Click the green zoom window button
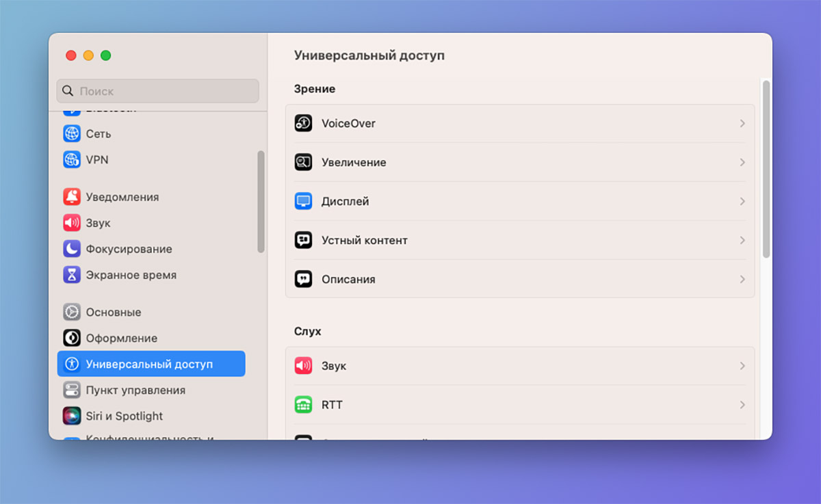This screenshot has width=821, height=504. 105,55
